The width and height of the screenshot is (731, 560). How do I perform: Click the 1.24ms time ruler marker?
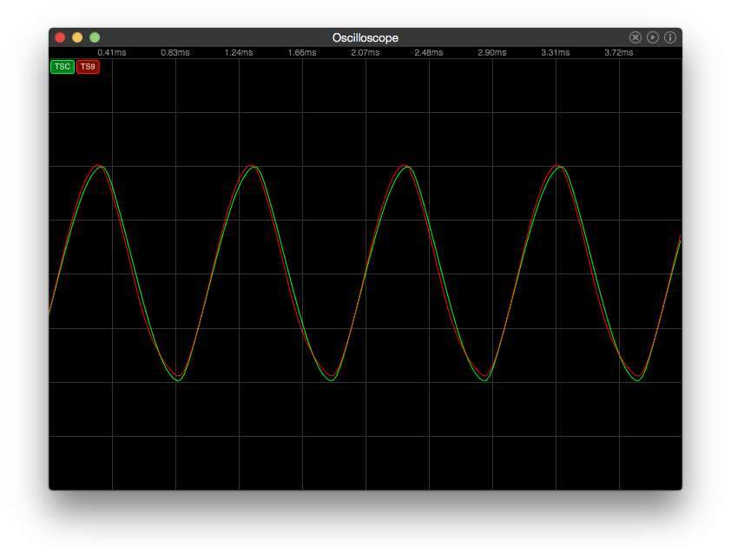[x=239, y=53]
